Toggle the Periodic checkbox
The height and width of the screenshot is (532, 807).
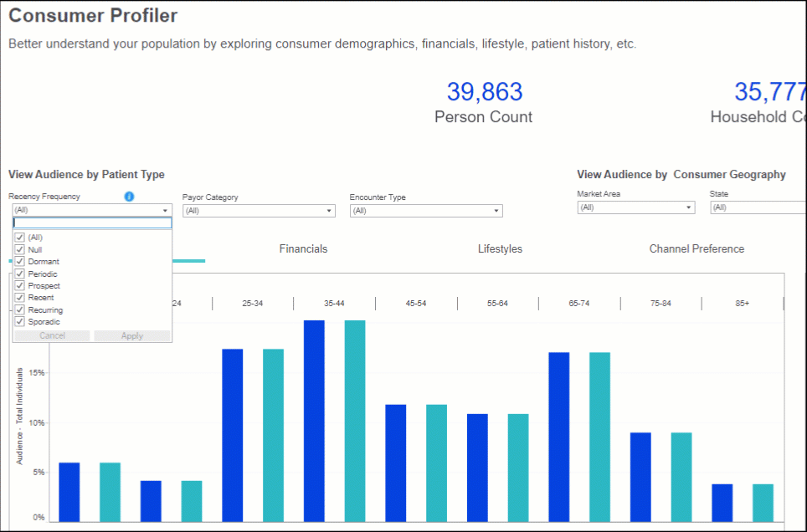pos(20,274)
